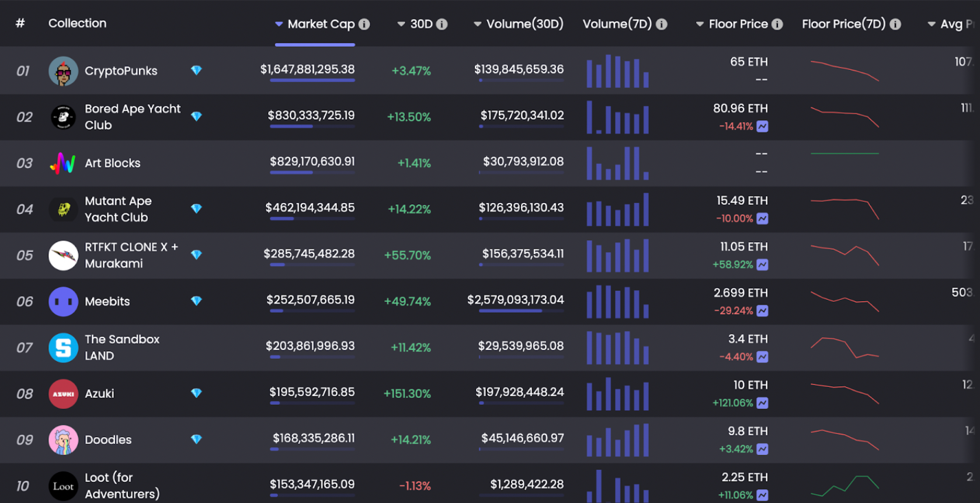
Task: Open floor price chart icon for RTFKT CLONE X
Action: (762, 264)
